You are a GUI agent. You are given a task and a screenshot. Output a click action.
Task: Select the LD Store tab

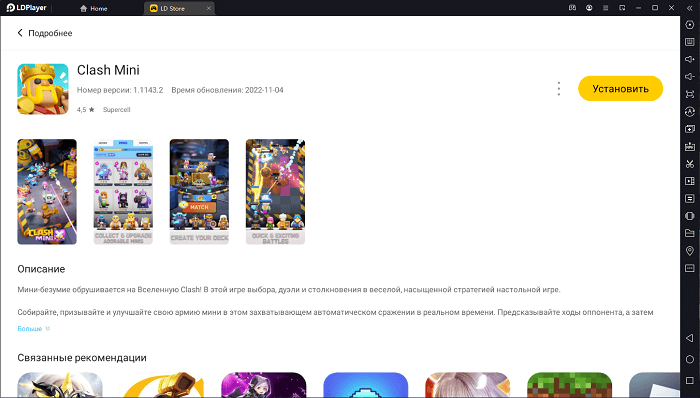point(179,8)
